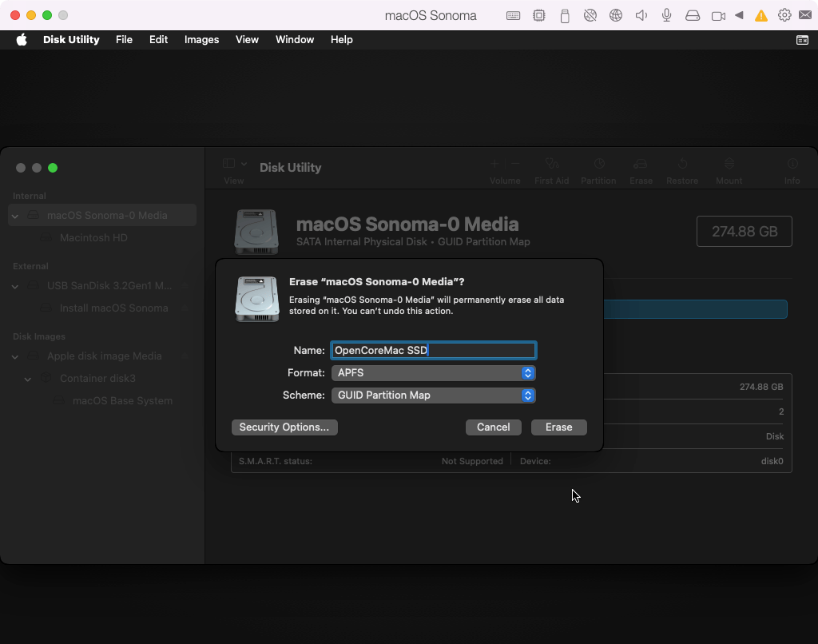Open VM settings via the gear icon
The height and width of the screenshot is (644, 818).
(784, 15)
